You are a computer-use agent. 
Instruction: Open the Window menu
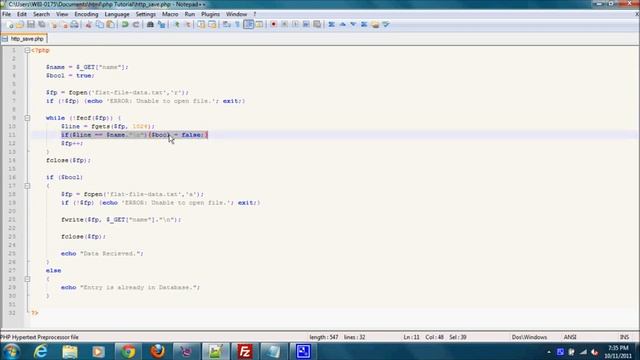[236, 14]
